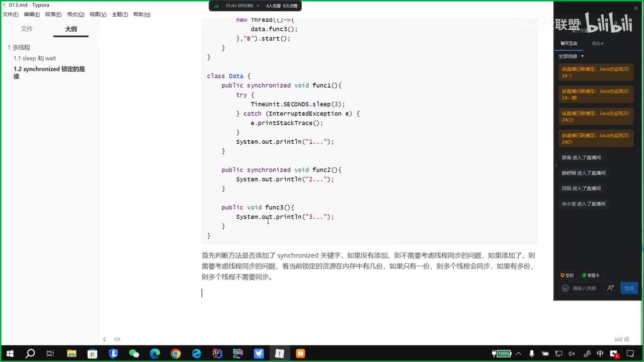Open the Windows Start menu
The width and height of the screenshot is (644, 362).
pyautogui.click(x=10, y=353)
